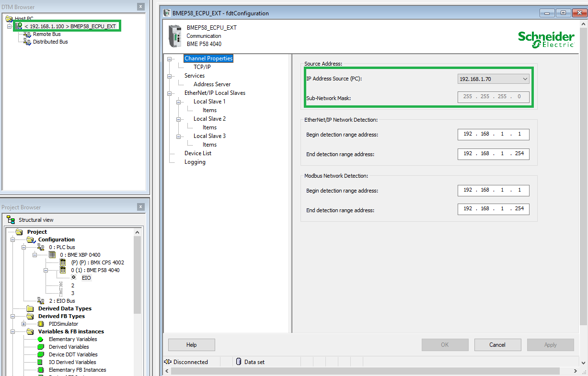
Task: Close the Project Browser panel
Action: click(140, 207)
